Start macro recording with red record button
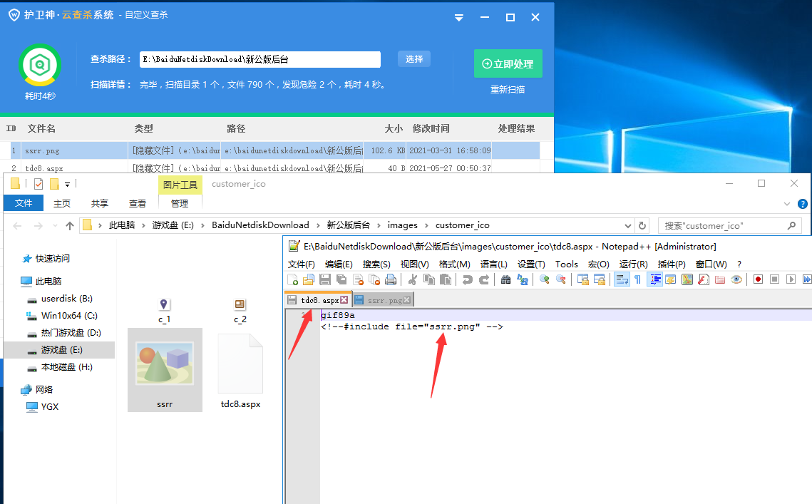This screenshot has height=504, width=812. tap(758, 279)
